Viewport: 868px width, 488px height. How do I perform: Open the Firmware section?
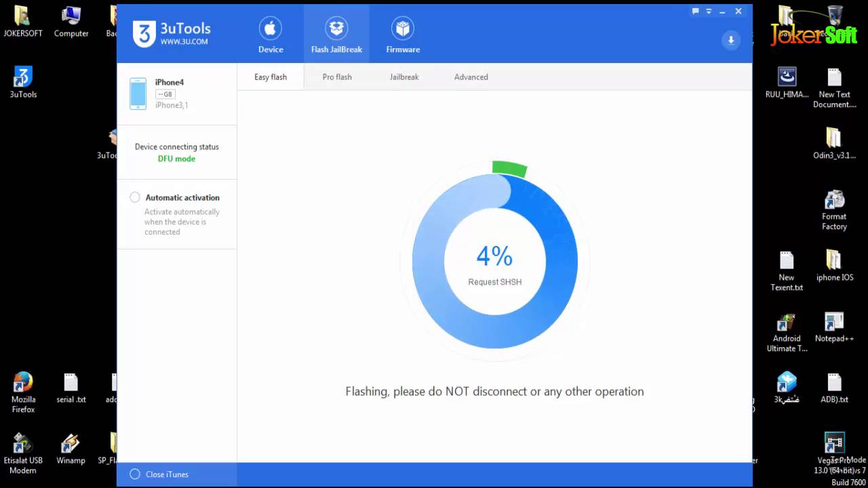tap(403, 35)
